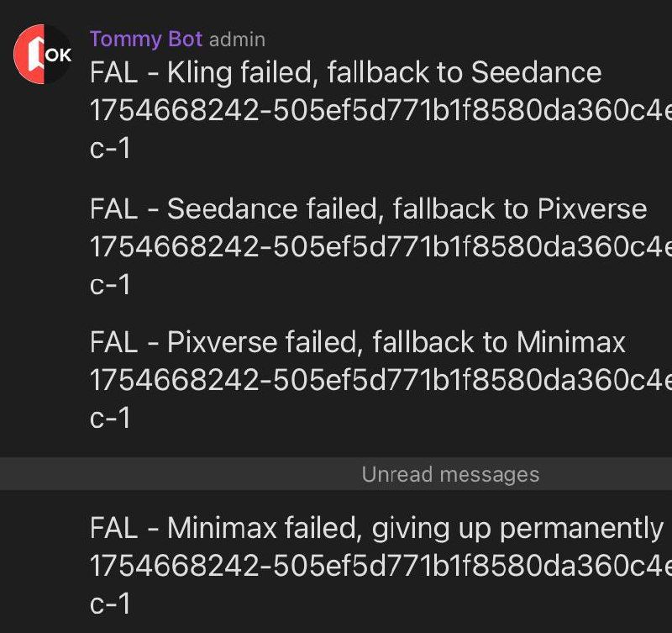
Task: Click ID line under Pixverse failed message
Action: [380, 381]
